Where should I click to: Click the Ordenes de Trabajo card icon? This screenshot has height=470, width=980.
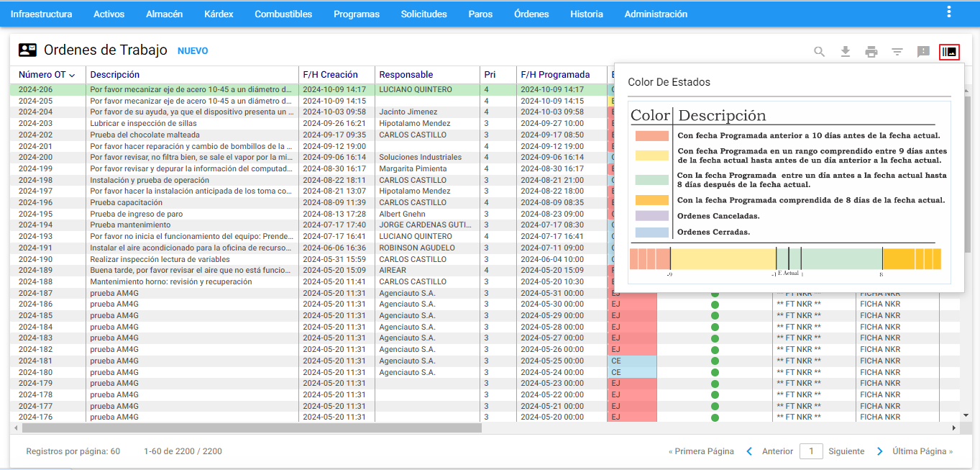(x=27, y=50)
